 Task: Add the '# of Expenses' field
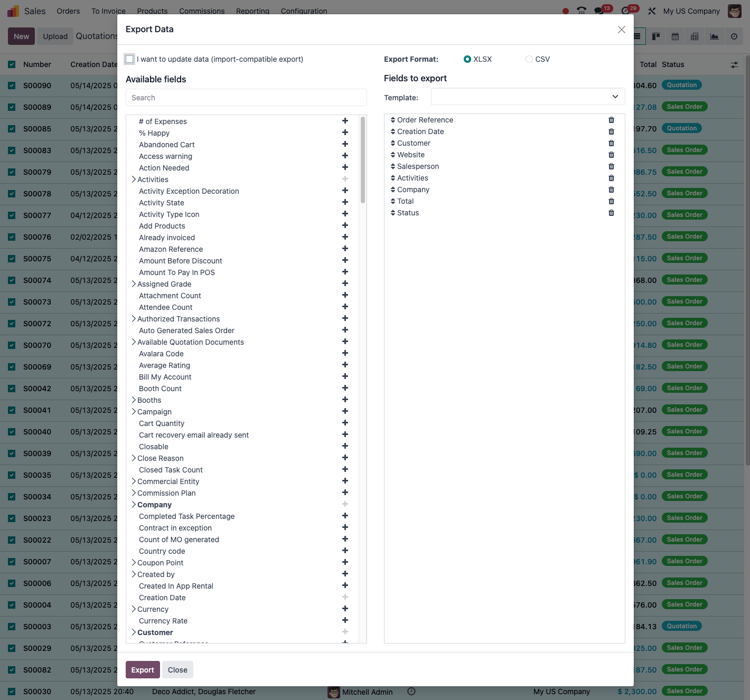tap(345, 121)
